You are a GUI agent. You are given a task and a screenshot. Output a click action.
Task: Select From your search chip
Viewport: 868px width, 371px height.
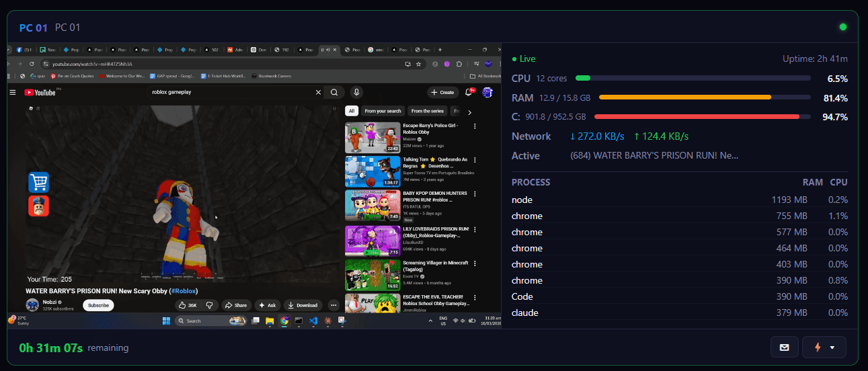pyautogui.click(x=383, y=111)
